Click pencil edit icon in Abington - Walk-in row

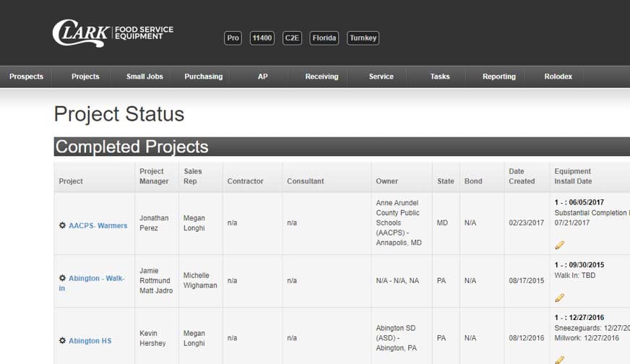[559, 298]
